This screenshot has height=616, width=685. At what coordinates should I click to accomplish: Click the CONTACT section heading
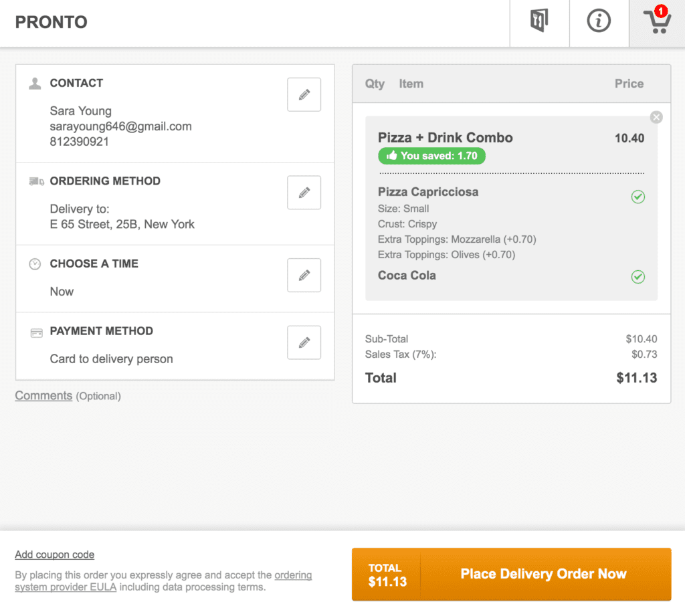pyautogui.click(x=76, y=83)
